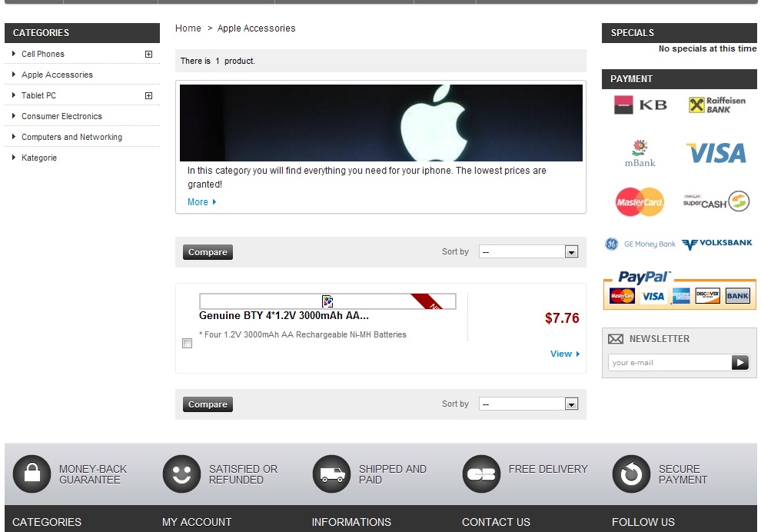The image size is (761, 532).
Task: Click the Apple logo category banner
Action: click(x=381, y=123)
